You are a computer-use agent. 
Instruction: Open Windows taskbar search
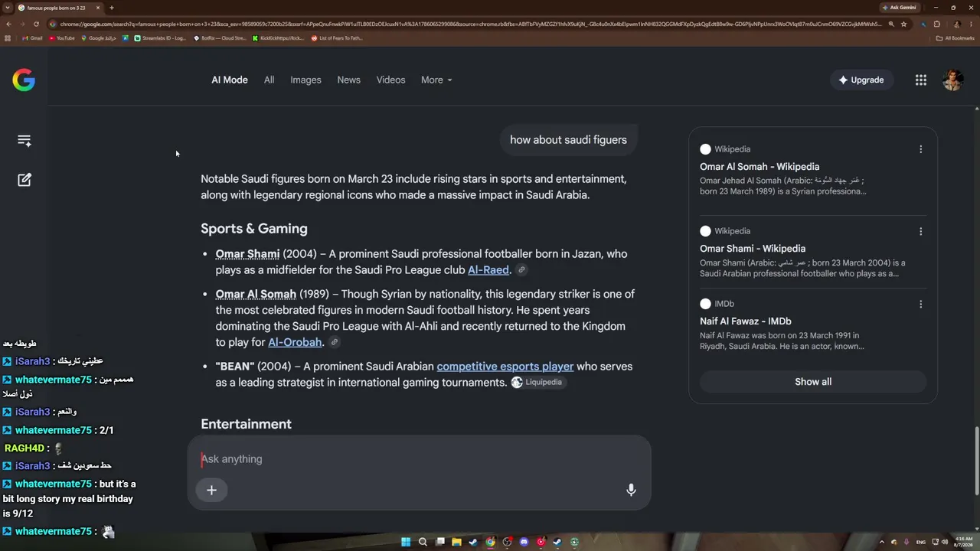[423, 542]
